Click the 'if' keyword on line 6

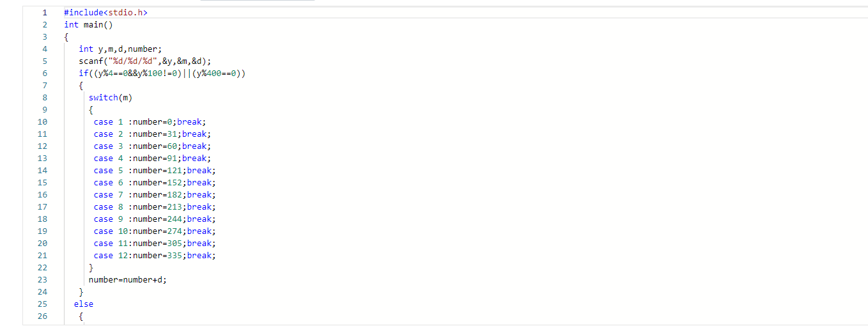(x=83, y=73)
